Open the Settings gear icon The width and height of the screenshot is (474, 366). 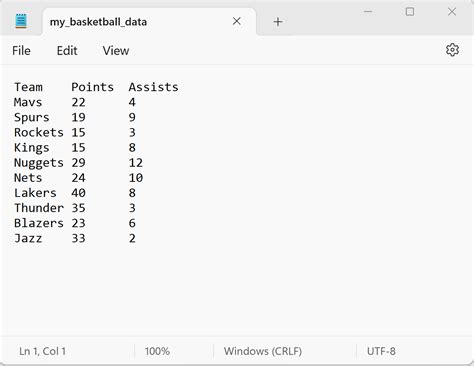click(452, 50)
